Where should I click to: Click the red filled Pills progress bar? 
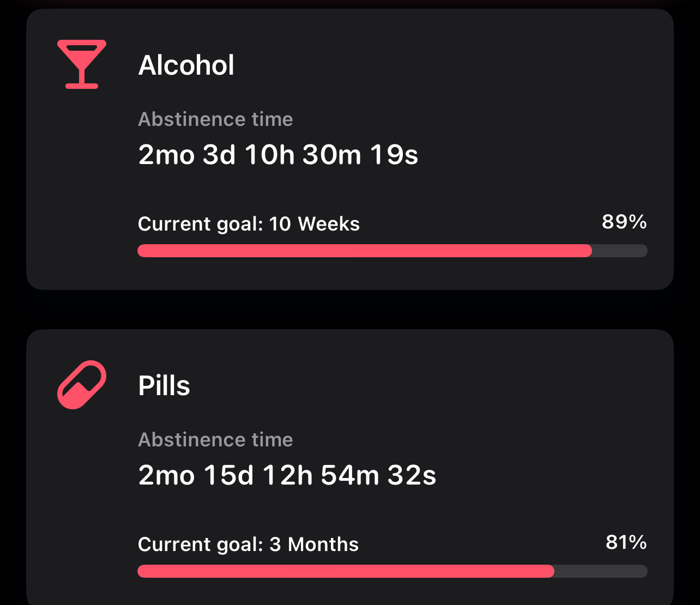346,571
